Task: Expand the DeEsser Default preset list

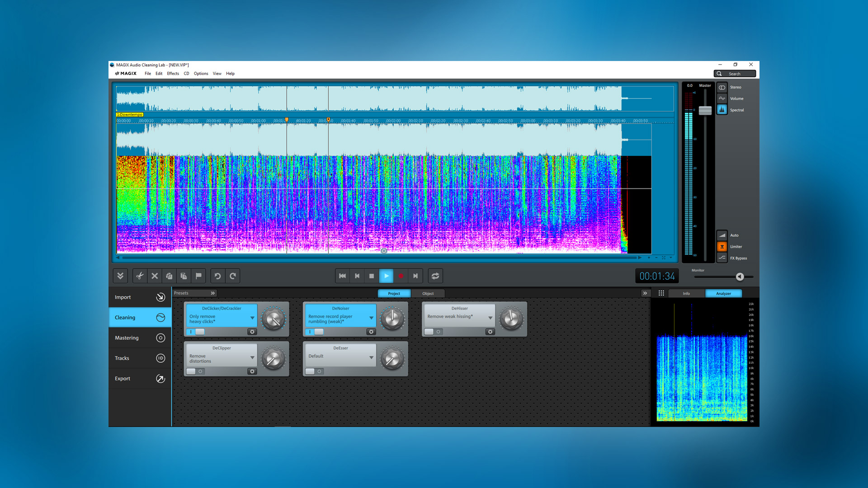Action: point(371,357)
